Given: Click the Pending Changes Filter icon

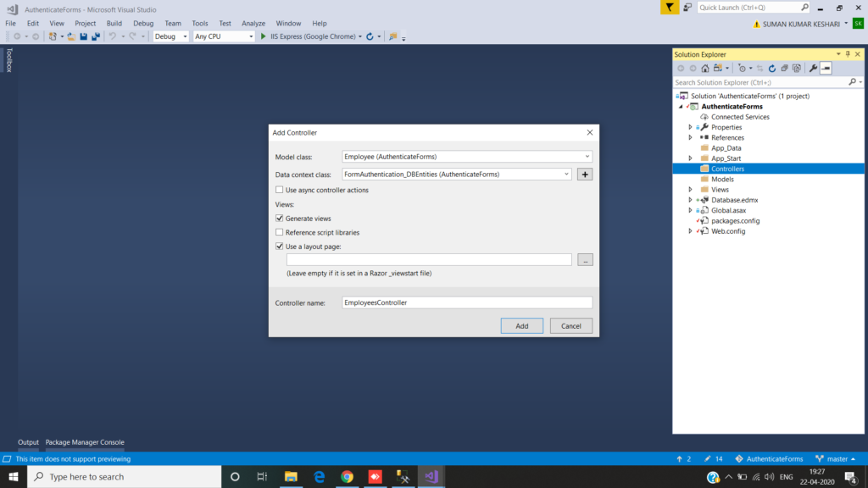Looking at the screenshot, I should [x=742, y=68].
